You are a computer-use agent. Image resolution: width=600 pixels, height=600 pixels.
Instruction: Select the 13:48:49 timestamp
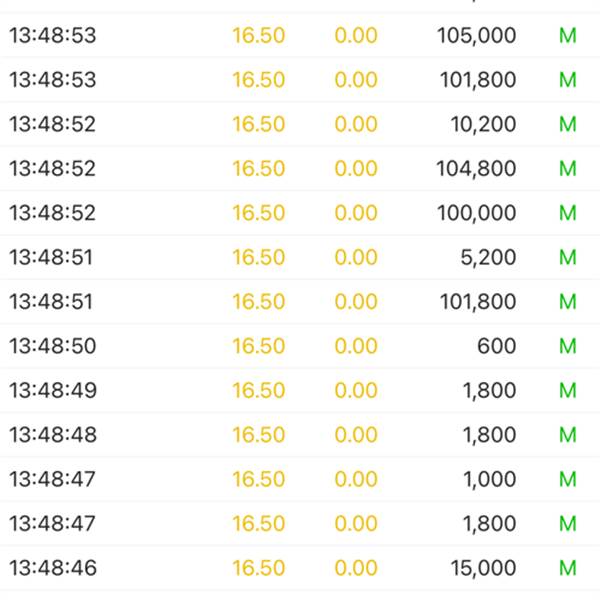click(53, 390)
